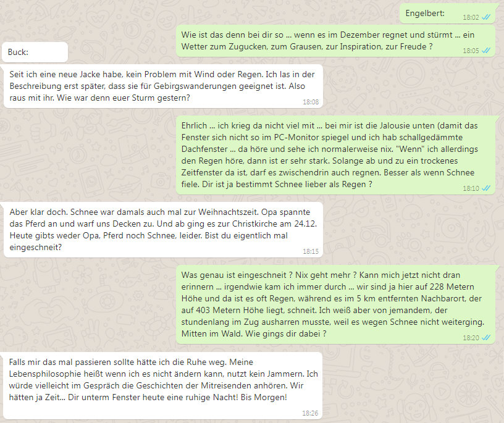The width and height of the screenshot is (504, 423).
Task: Select the 'Engelbert:' message bubble
Action: click(447, 14)
